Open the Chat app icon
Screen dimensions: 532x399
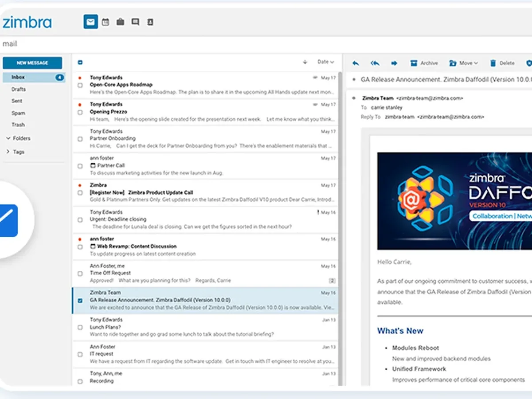135,22
